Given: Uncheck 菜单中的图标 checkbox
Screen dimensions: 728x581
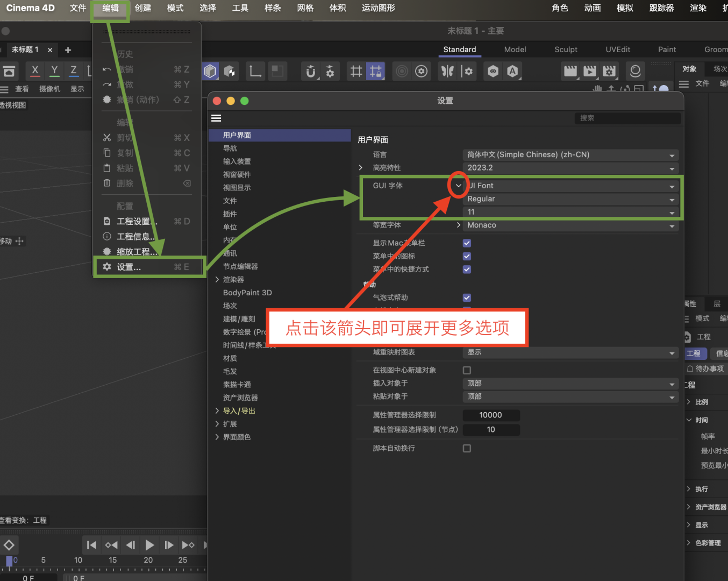Looking at the screenshot, I should tap(467, 256).
